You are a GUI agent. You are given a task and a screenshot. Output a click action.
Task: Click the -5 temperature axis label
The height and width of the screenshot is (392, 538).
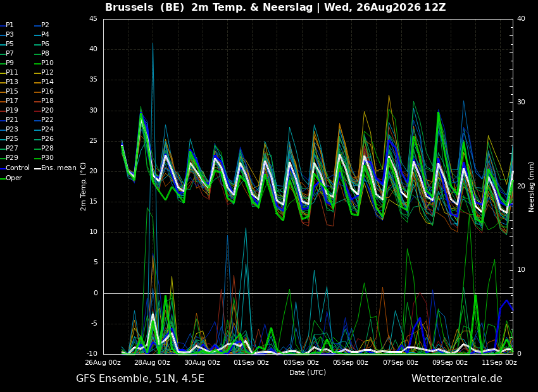pyautogui.click(x=94, y=324)
